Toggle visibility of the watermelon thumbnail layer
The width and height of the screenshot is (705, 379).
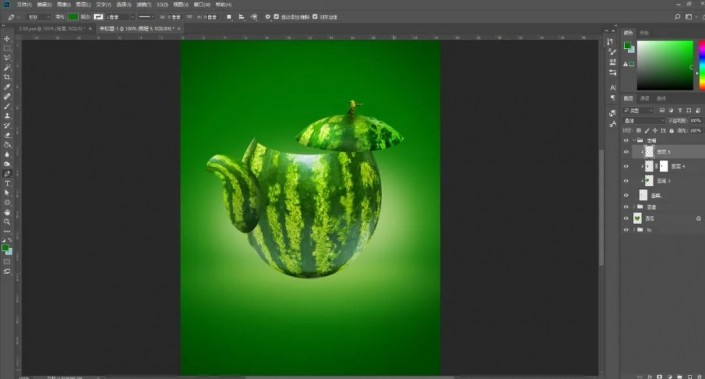[x=626, y=181]
